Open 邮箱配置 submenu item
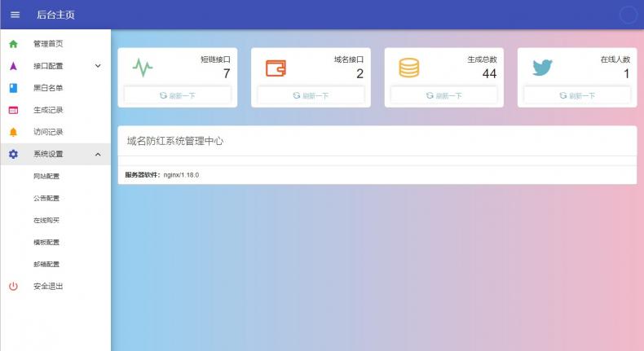Screen dimensions: 644x351 (x=55, y=265)
